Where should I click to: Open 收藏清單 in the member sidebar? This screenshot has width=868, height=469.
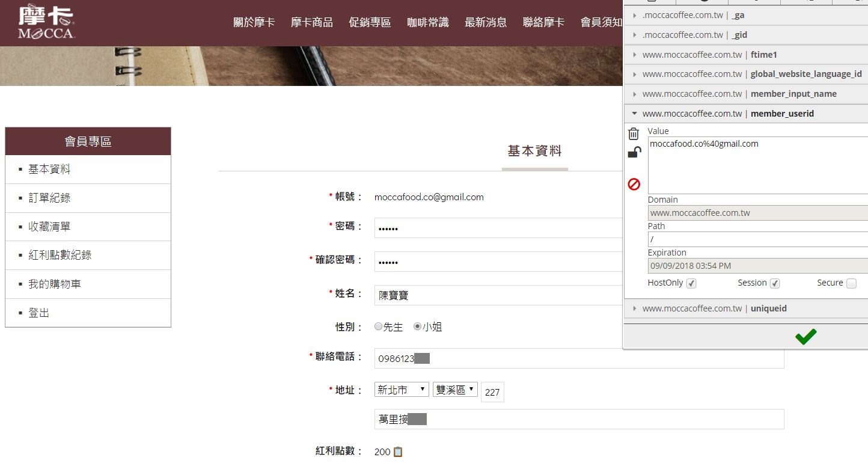click(x=88, y=227)
